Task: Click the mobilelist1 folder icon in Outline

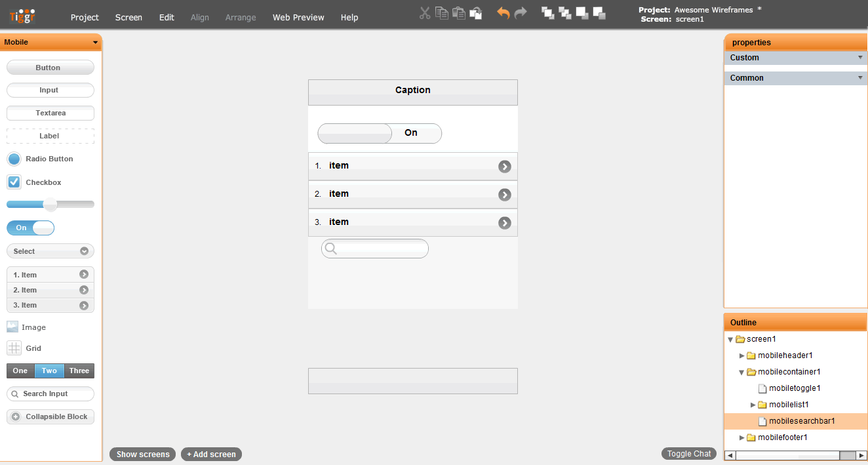Action: coord(762,405)
